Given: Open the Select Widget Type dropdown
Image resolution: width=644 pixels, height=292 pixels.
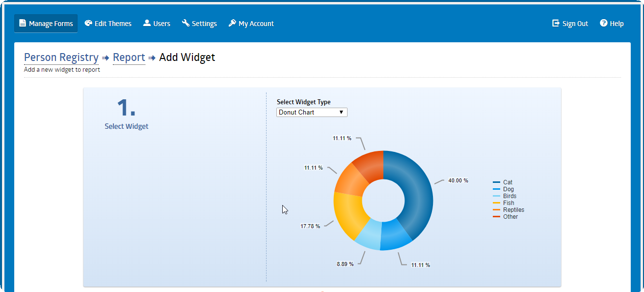Looking at the screenshot, I should [x=312, y=113].
